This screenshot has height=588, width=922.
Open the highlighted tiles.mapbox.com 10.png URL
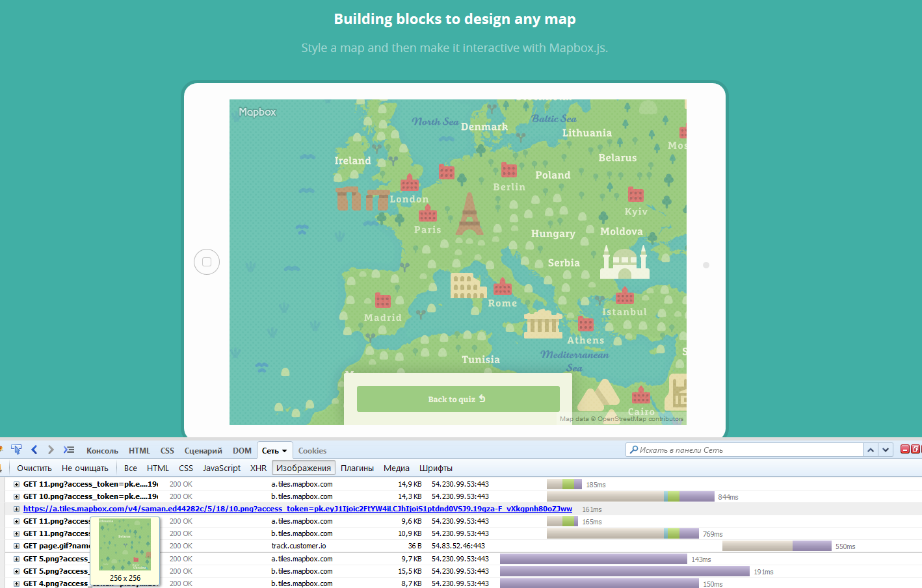click(x=298, y=509)
